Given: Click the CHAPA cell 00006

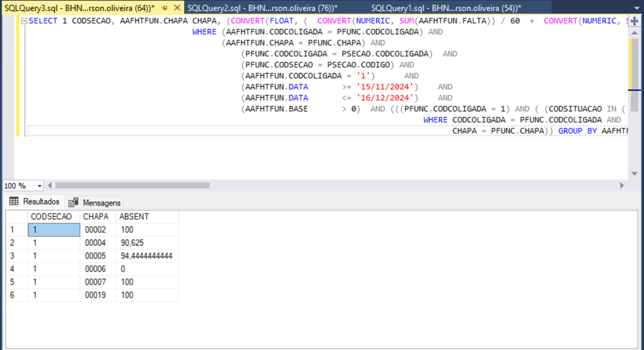Looking at the screenshot, I should click(x=97, y=269).
